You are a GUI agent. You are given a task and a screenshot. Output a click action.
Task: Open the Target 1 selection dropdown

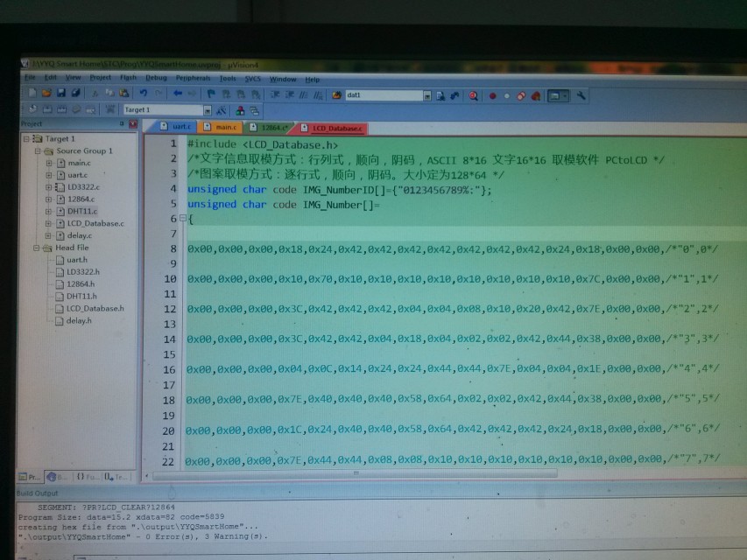click(207, 110)
